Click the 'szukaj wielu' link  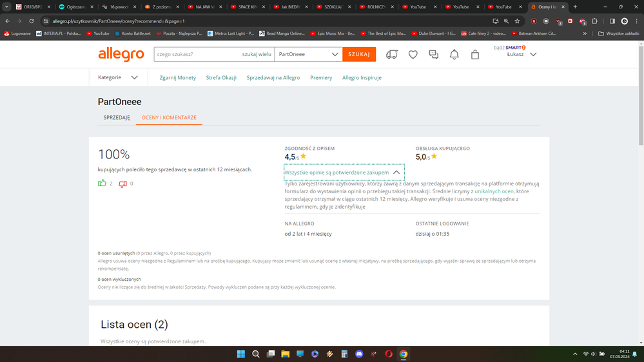(x=257, y=54)
